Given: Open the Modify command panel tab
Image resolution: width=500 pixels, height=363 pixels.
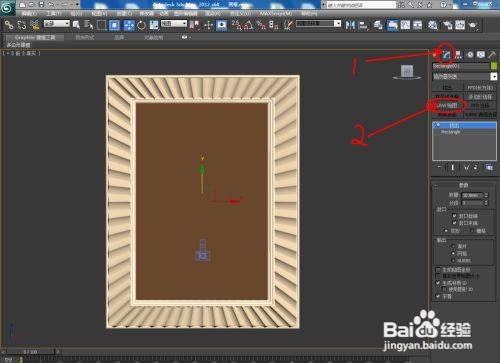Looking at the screenshot, I should (x=447, y=55).
